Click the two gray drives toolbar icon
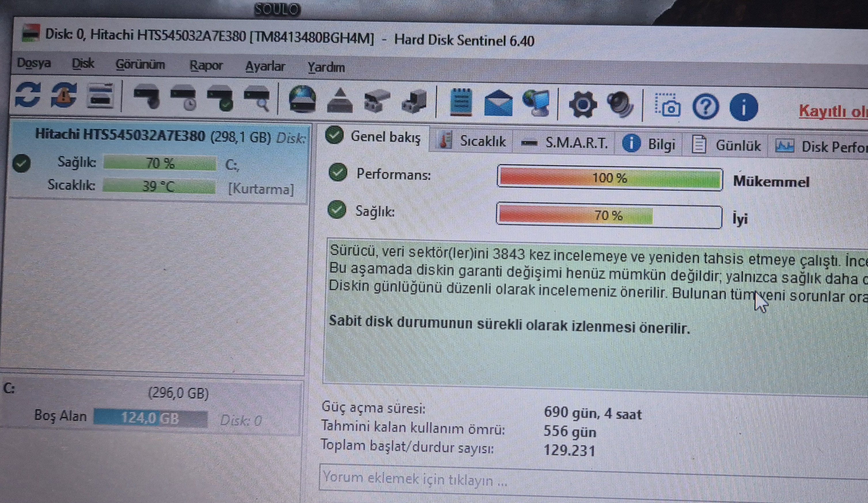Viewport: 868px width, 503px height. 377,101
